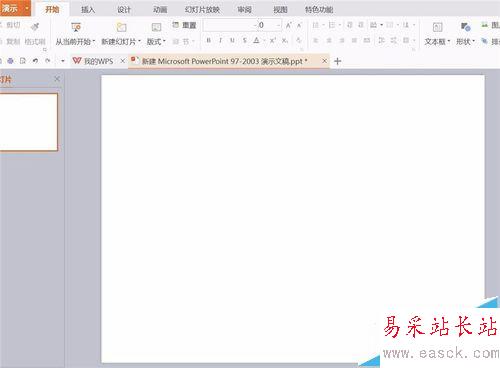
Task: Switch to the 插入 ribbon tab
Action: pyautogui.click(x=88, y=10)
